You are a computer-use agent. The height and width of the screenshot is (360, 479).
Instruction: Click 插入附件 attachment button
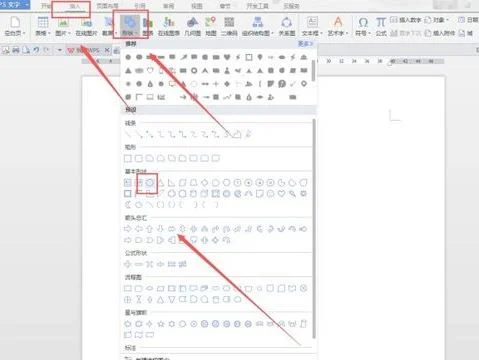click(440, 33)
